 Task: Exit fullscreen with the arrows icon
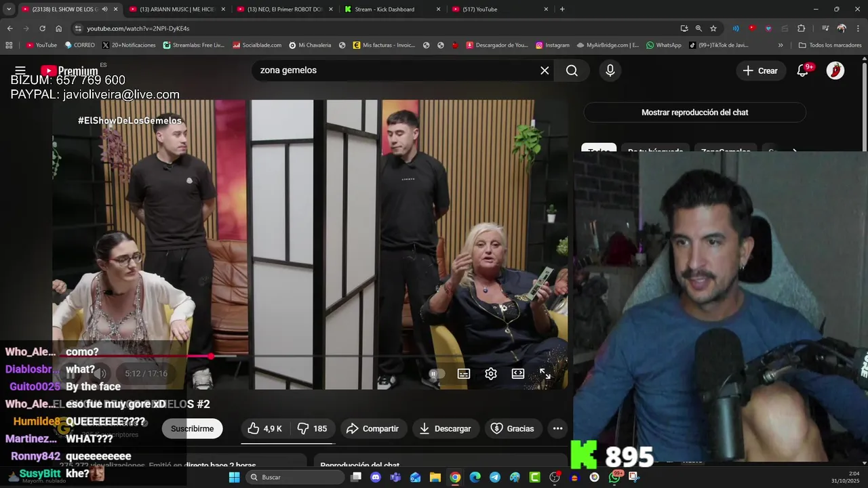click(545, 373)
